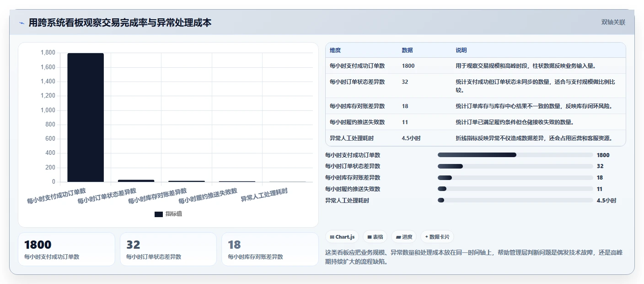Click the 每小时订单状态差异数 progress bar

(515, 166)
